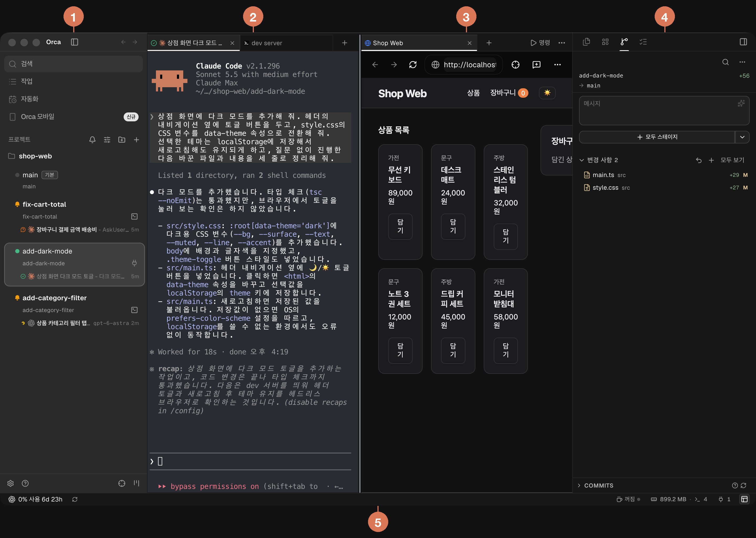
Task: Click the 모두 스테이지 button
Action: click(657, 137)
